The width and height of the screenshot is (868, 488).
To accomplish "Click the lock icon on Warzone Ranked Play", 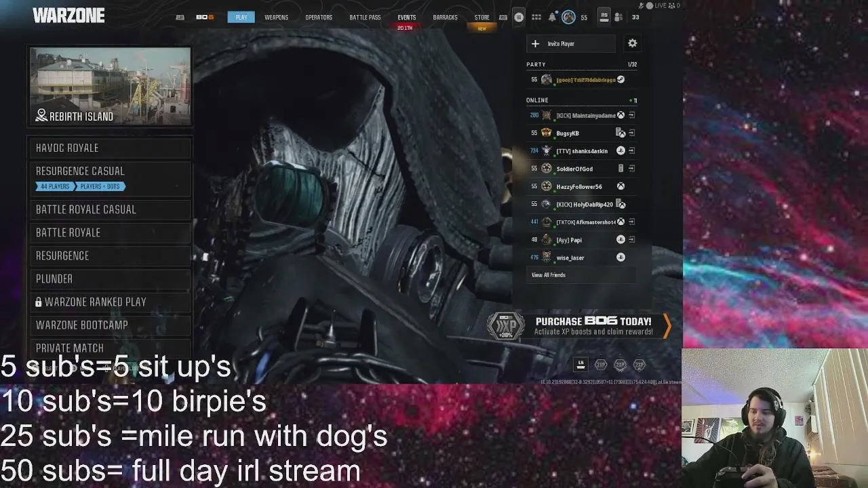I will pyautogui.click(x=39, y=302).
